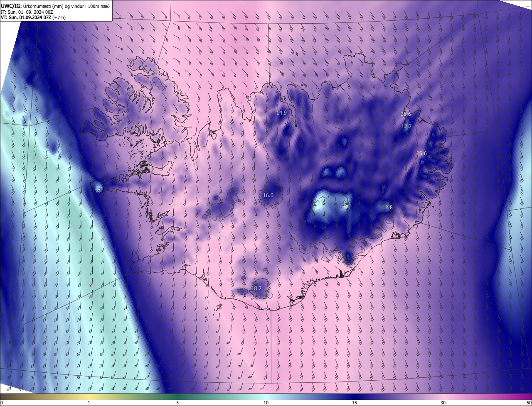Click the UWC/IG Úrkomumætti map title

click(x=55, y=5)
